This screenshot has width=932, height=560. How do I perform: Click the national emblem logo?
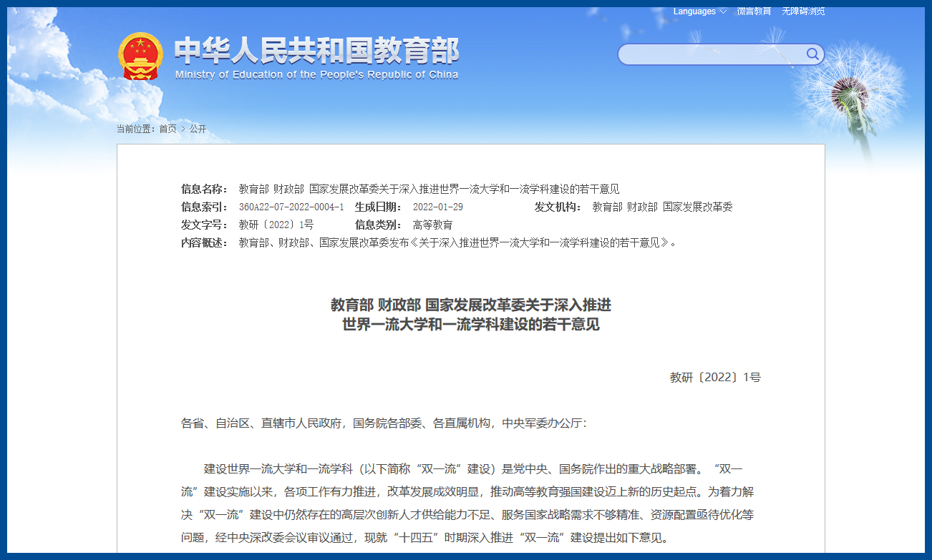140,56
